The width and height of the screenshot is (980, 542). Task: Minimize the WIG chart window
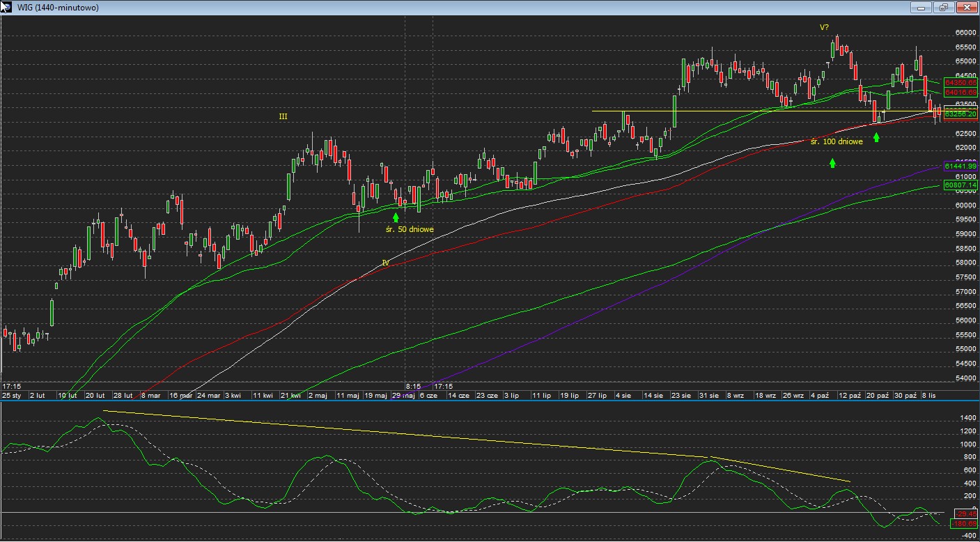click(x=923, y=8)
